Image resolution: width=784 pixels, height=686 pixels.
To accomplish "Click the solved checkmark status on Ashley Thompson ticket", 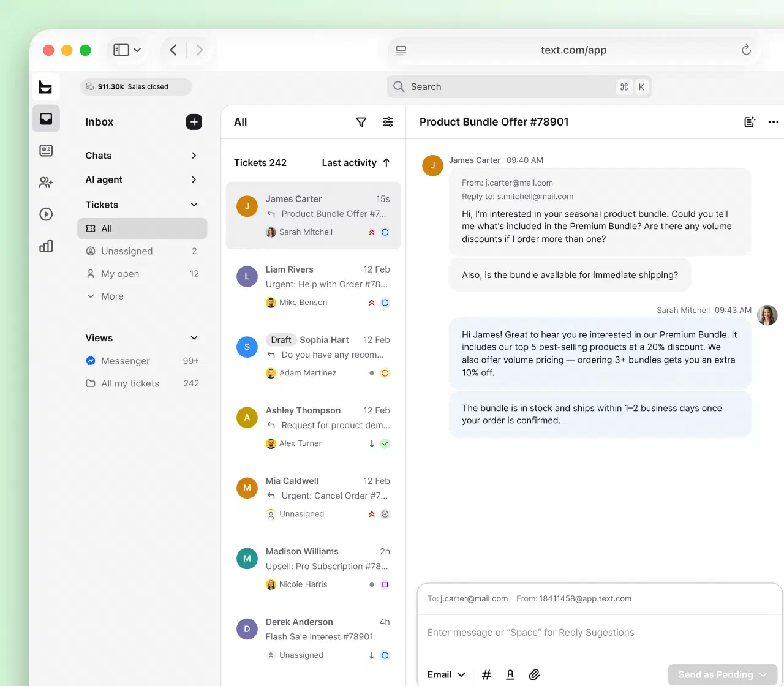I will pyautogui.click(x=385, y=443).
